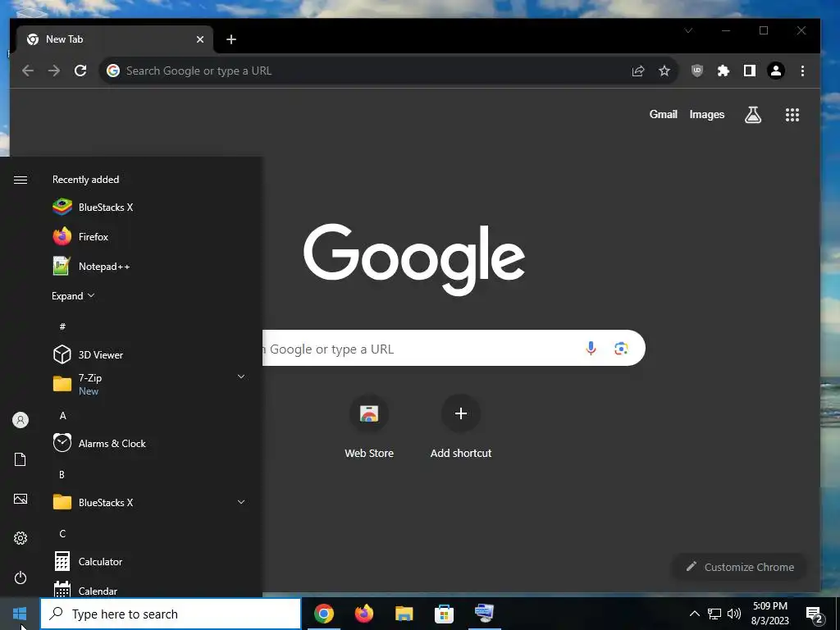This screenshot has width=840, height=630.
Task: Open Google Images link
Action: [x=706, y=114]
